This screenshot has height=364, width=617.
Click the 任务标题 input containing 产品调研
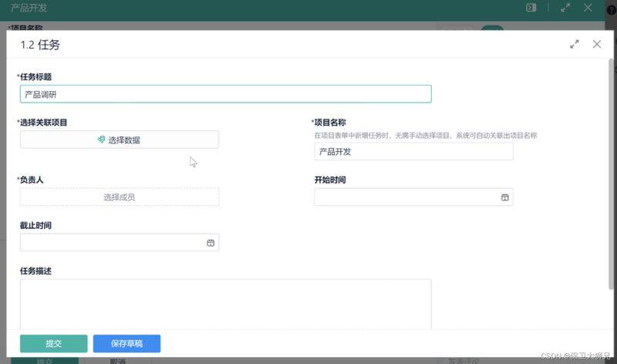tap(225, 94)
